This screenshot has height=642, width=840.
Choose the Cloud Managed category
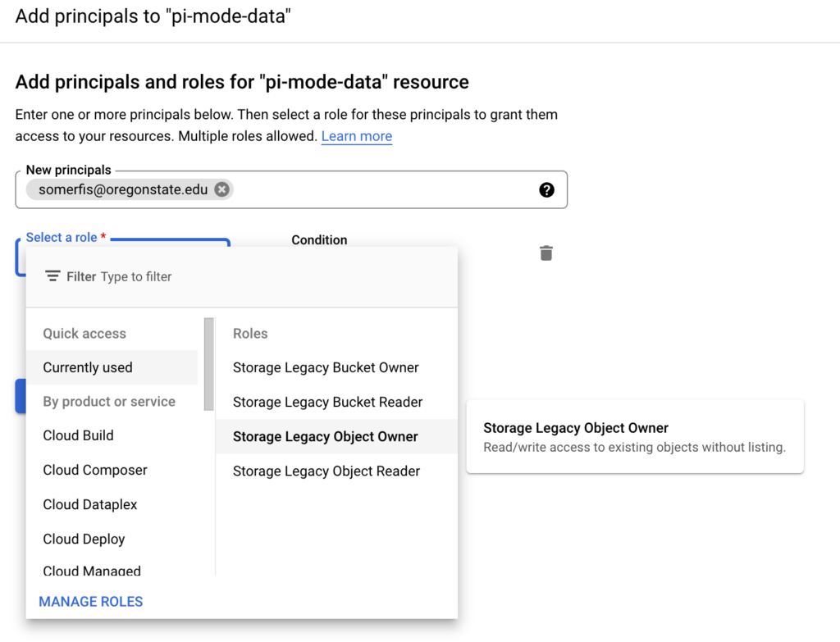pyautogui.click(x=112, y=569)
